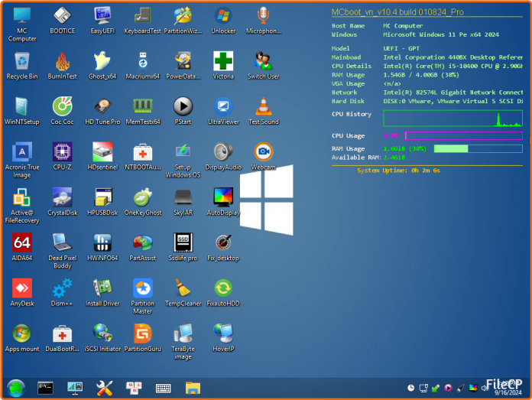
Task: Open AIDA64
Action: tap(22, 248)
